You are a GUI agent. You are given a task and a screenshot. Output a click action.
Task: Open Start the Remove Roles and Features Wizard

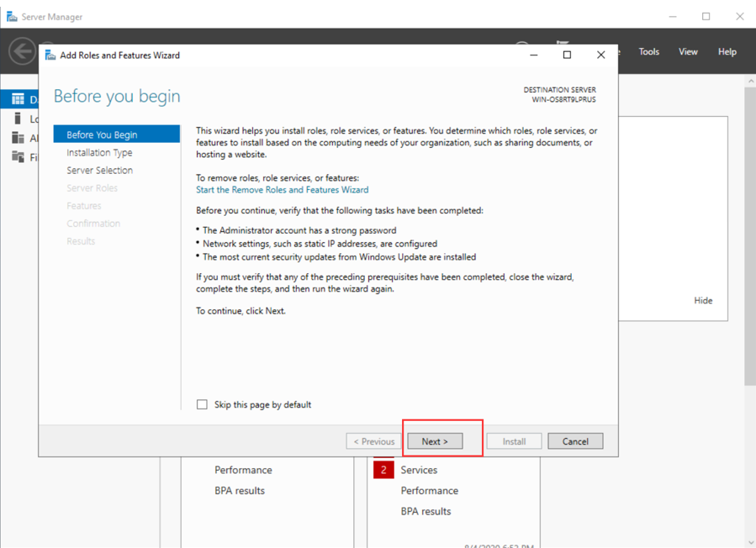pyautogui.click(x=282, y=190)
